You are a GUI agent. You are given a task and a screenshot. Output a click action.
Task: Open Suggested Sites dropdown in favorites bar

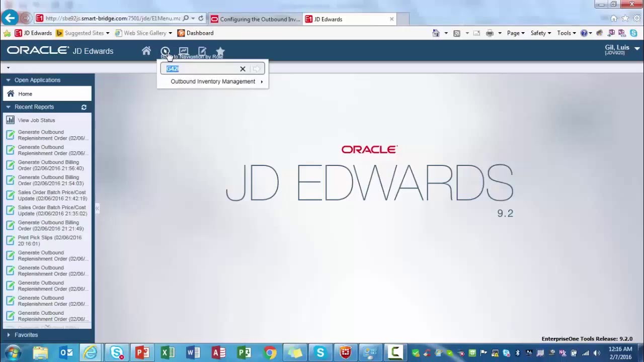pos(107,33)
